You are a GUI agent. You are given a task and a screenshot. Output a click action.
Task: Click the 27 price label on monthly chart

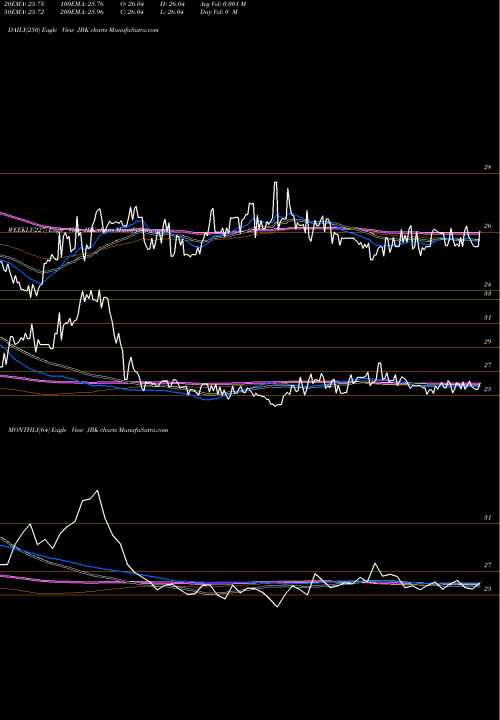[488, 565]
